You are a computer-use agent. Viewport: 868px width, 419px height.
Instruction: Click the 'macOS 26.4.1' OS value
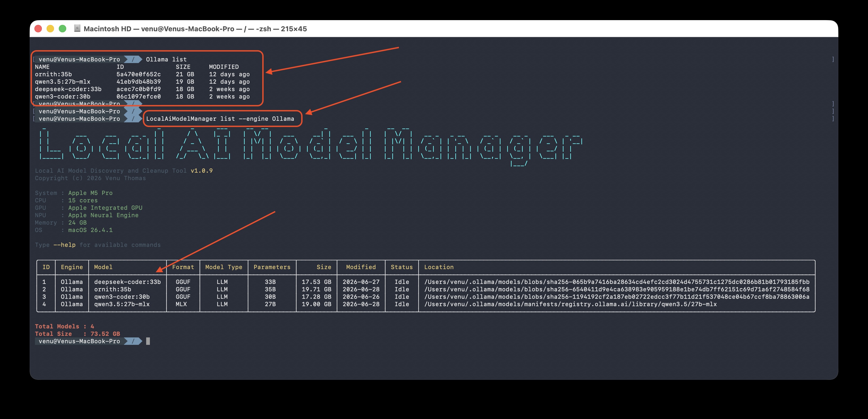(x=90, y=230)
